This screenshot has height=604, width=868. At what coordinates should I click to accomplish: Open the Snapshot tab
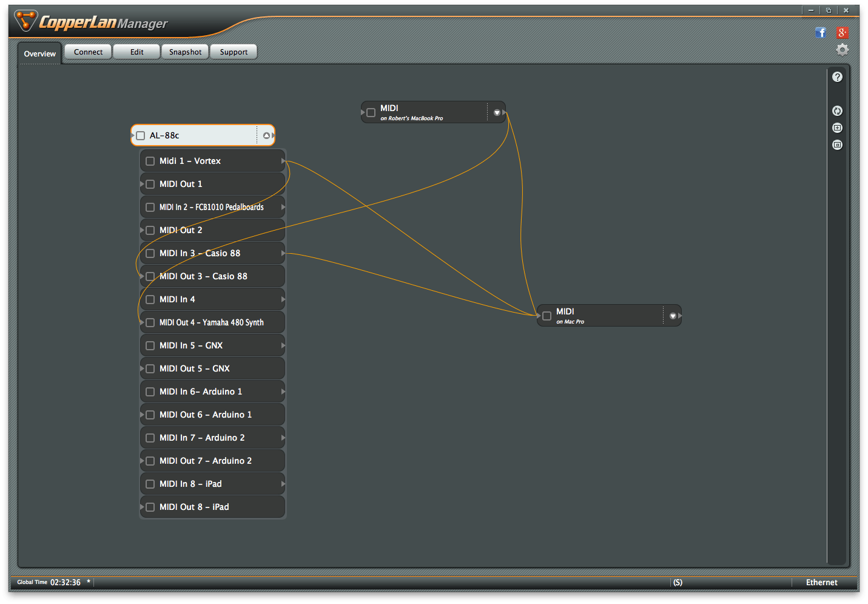pyautogui.click(x=185, y=52)
